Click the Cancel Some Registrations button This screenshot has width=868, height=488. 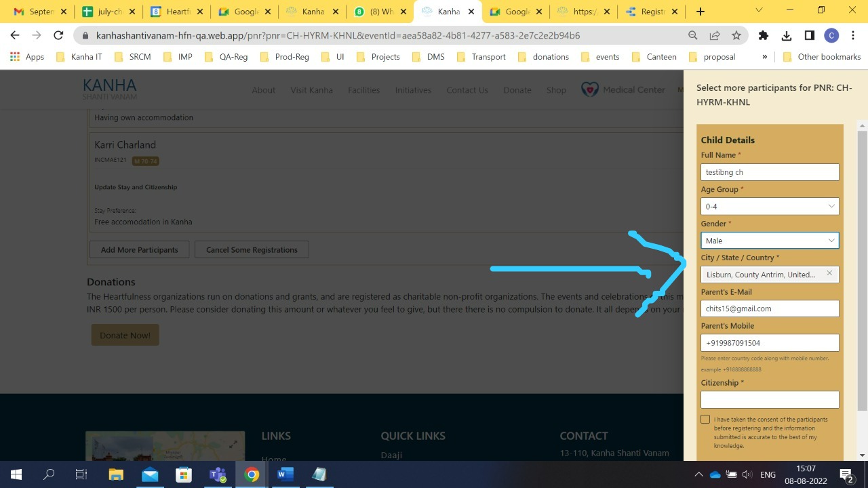[x=252, y=250]
